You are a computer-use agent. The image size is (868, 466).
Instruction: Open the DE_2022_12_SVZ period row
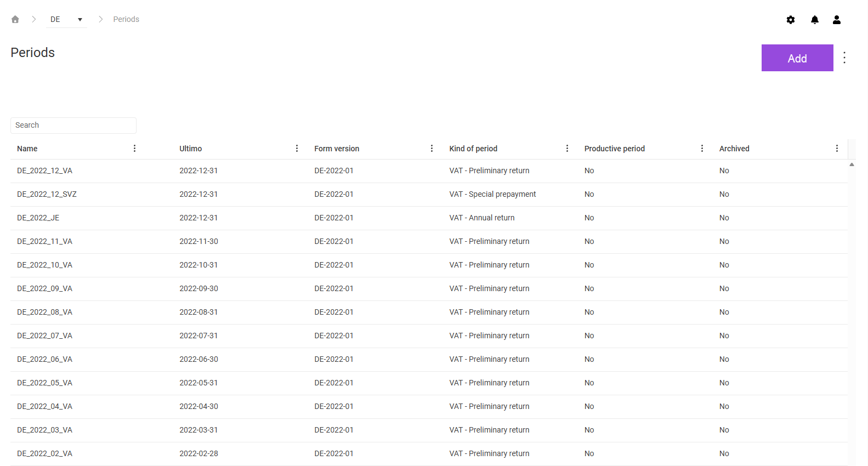tap(429, 195)
